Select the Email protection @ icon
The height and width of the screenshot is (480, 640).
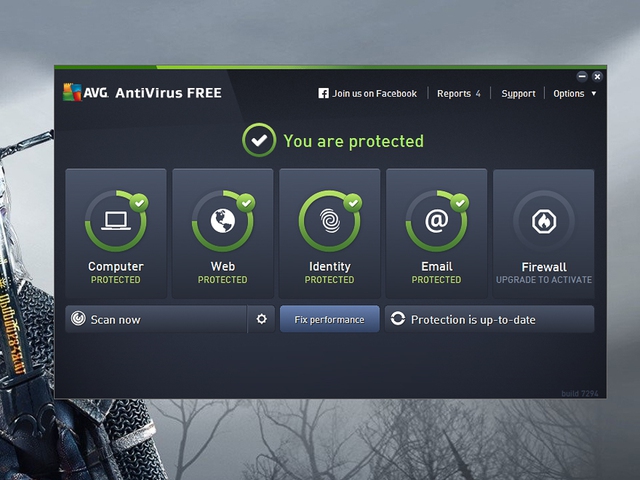click(x=436, y=221)
